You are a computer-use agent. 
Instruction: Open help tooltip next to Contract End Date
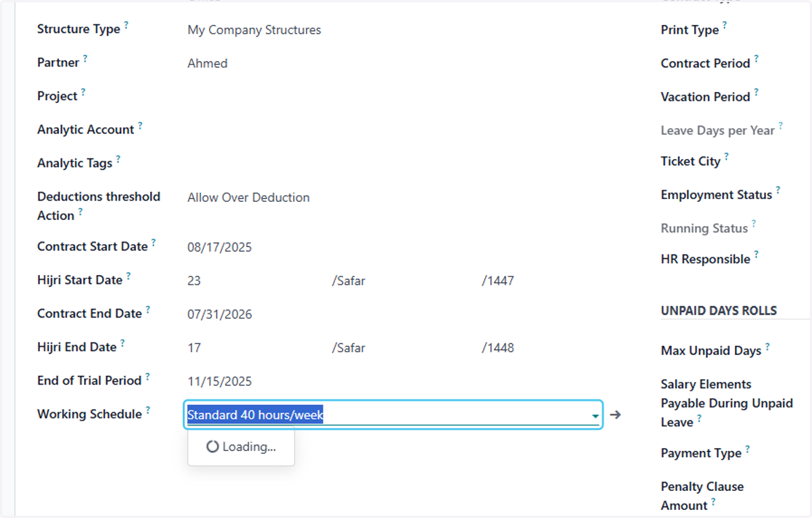pyautogui.click(x=148, y=310)
